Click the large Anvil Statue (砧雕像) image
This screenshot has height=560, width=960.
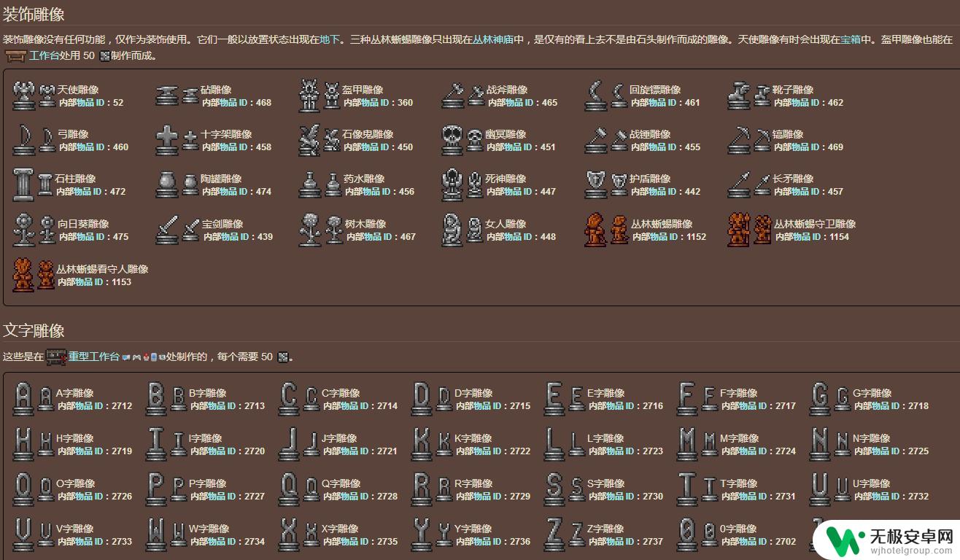tap(167, 96)
